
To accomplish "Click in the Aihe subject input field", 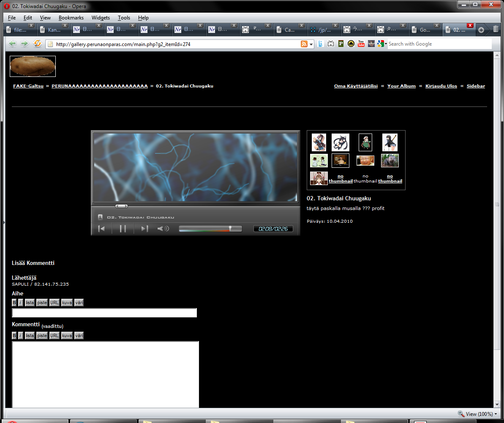I will 104,313.
